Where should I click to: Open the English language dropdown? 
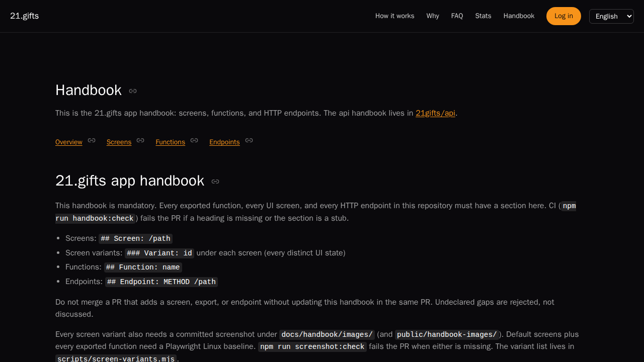click(x=611, y=16)
